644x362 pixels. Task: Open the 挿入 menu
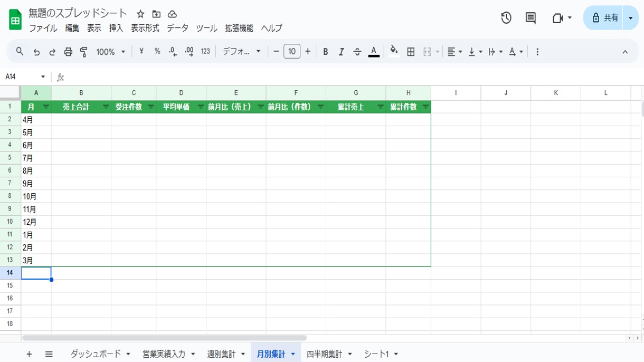coord(116,28)
